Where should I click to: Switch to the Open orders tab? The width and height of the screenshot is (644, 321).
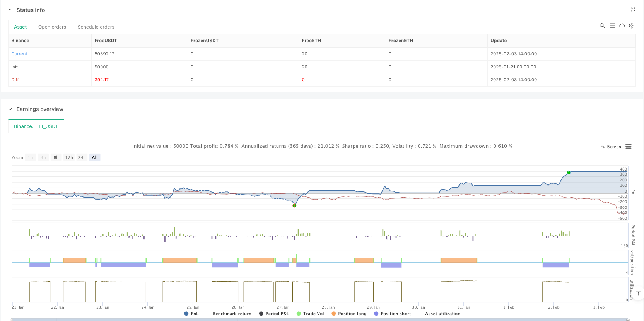[x=52, y=27]
